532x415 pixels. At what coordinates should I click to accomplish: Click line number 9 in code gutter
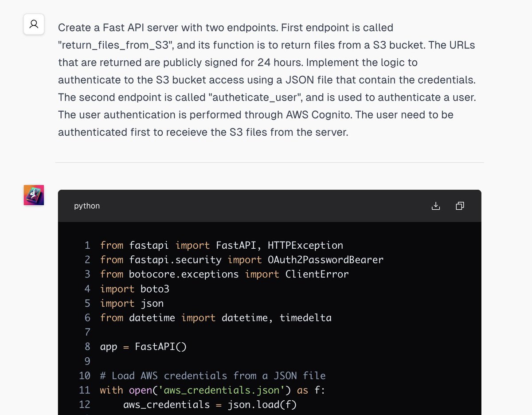(x=87, y=361)
